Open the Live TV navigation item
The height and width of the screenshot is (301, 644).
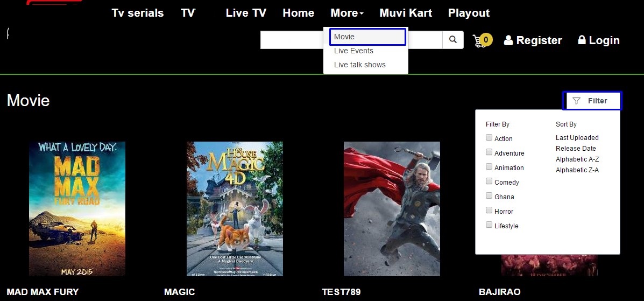(246, 13)
